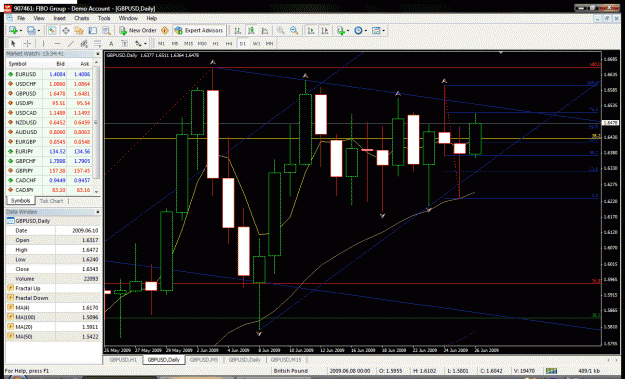Toggle the Data Window toolbar icon
Viewport: 625px width, 379px height.
click(x=66, y=30)
